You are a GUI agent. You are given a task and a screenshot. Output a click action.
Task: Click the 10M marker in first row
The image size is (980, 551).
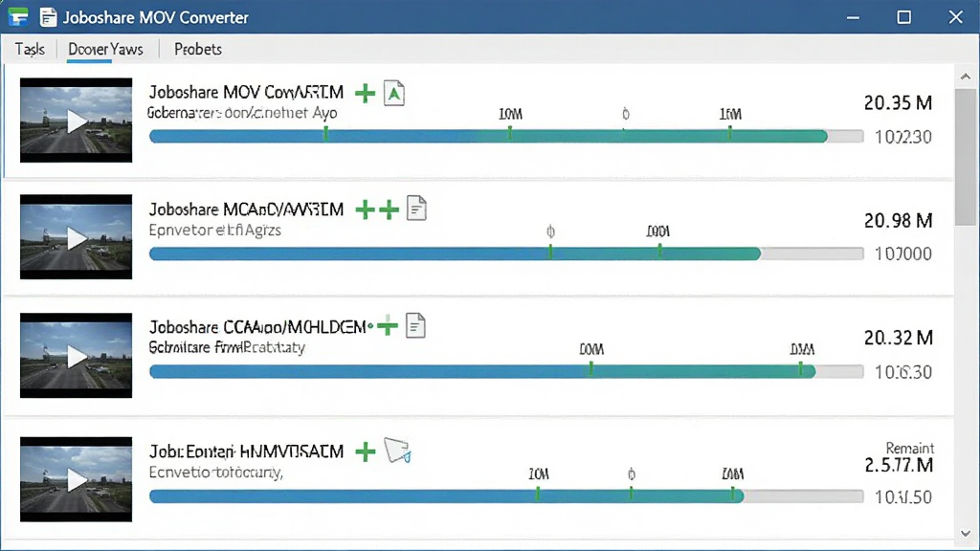510,115
